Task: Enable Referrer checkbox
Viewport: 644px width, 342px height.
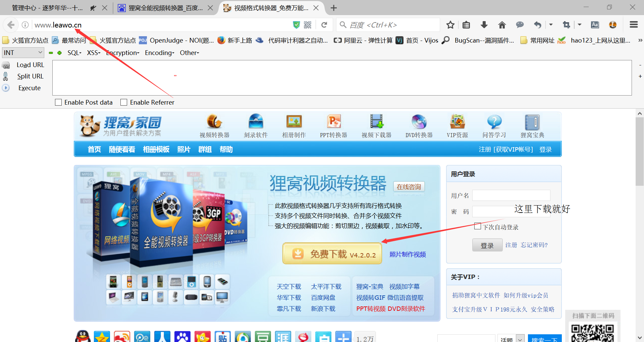Action: [x=124, y=102]
